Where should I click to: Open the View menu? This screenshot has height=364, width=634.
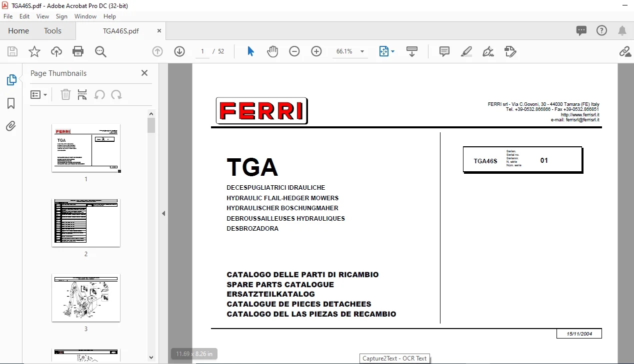(x=43, y=16)
